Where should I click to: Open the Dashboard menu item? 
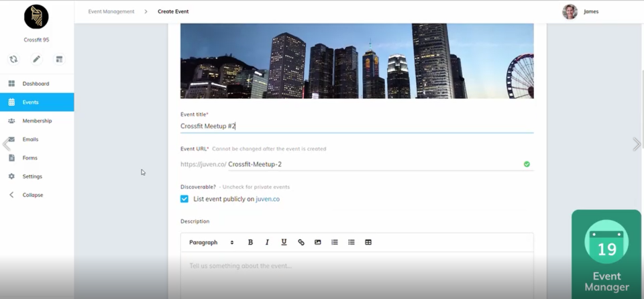(37, 83)
